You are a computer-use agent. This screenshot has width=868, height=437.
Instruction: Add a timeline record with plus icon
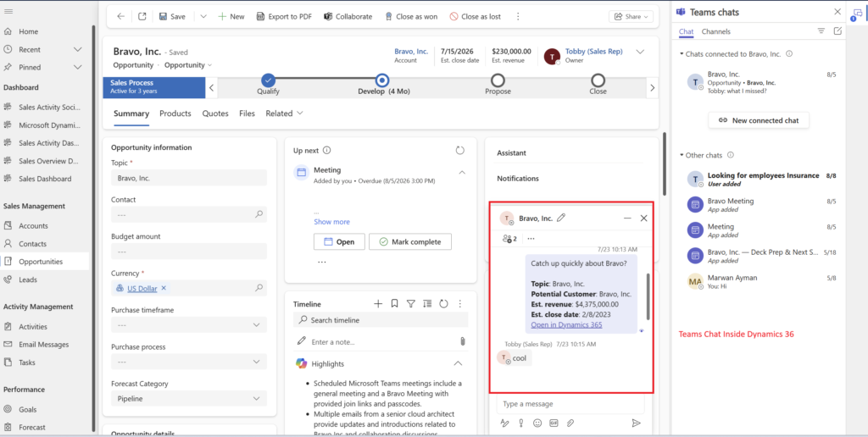[378, 304]
